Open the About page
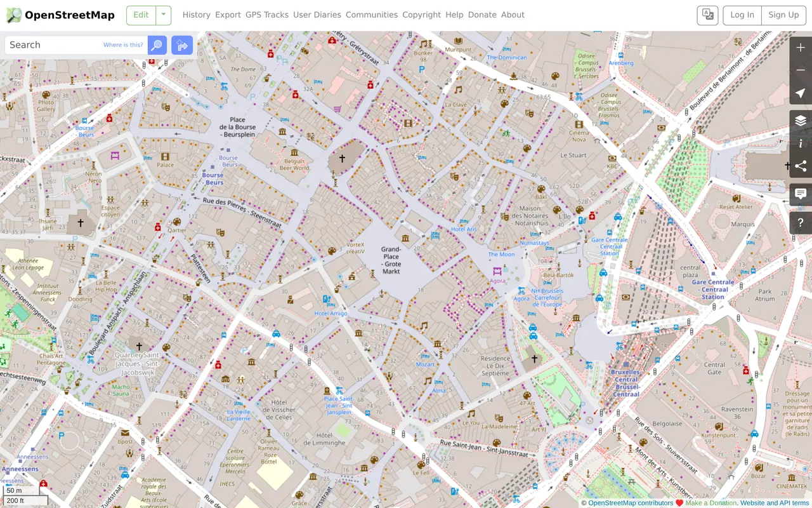812x508 pixels. click(513, 15)
